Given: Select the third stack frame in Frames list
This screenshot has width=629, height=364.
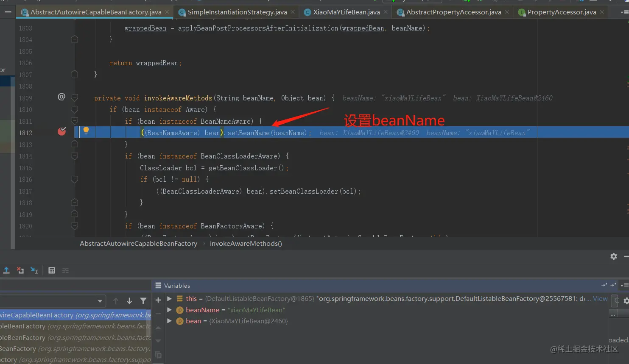Looking at the screenshot, I should coord(75,337).
